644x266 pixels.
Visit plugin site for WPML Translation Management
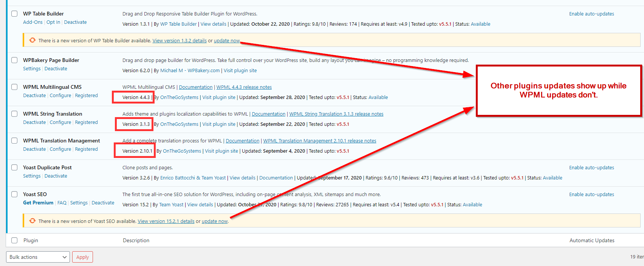221,151
